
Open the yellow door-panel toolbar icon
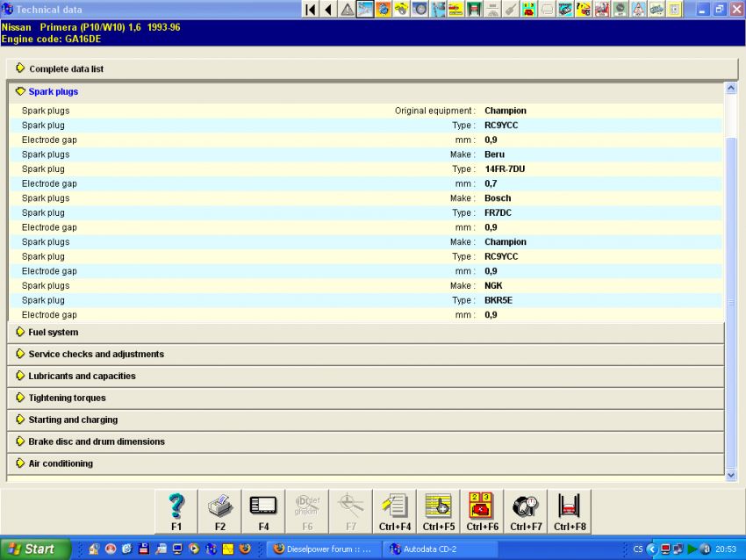pos(674,9)
